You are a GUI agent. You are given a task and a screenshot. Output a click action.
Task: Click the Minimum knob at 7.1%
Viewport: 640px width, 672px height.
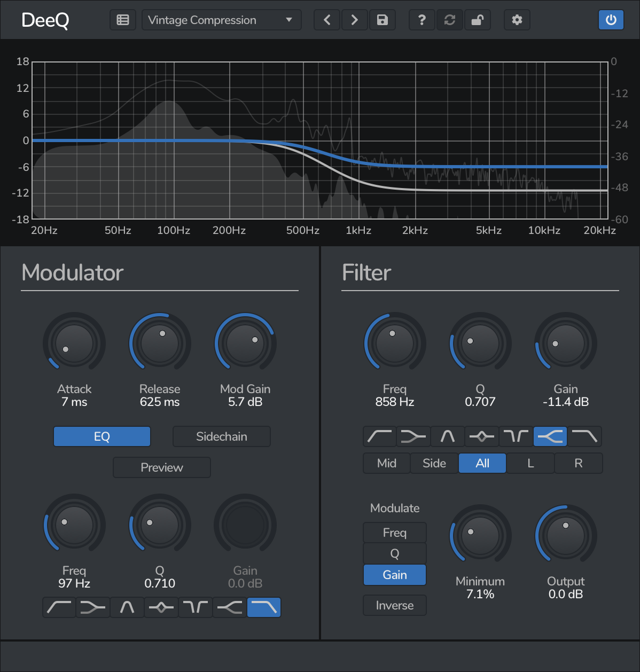[x=480, y=536]
